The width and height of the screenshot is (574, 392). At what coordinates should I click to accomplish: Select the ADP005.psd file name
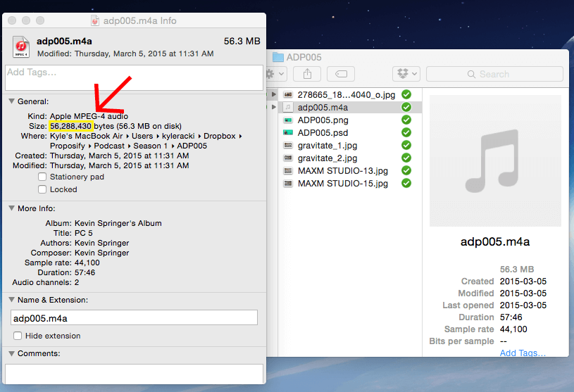[x=323, y=133]
